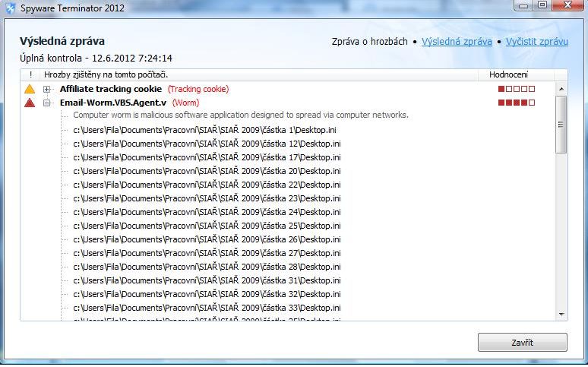Select the Affiliate tracking cookie threat
The height and width of the screenshot is (367, 588).
point(111,89)
